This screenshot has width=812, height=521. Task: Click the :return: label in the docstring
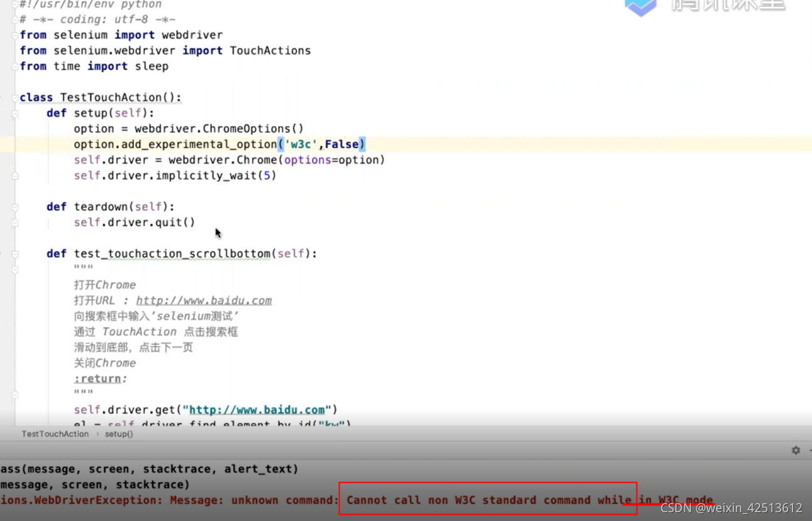(98, 378)
